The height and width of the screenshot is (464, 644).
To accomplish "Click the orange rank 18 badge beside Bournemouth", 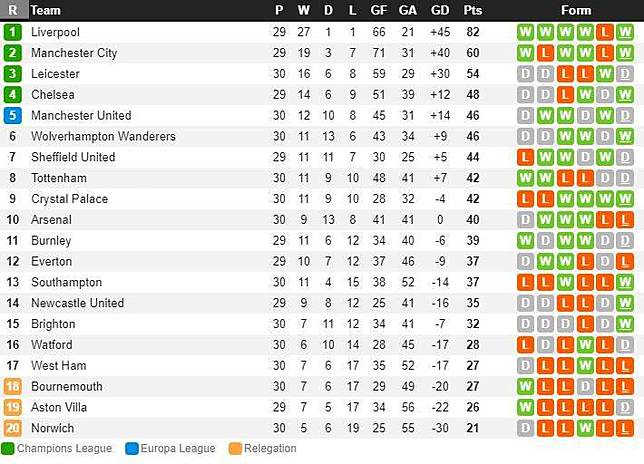I will [12, 386].
